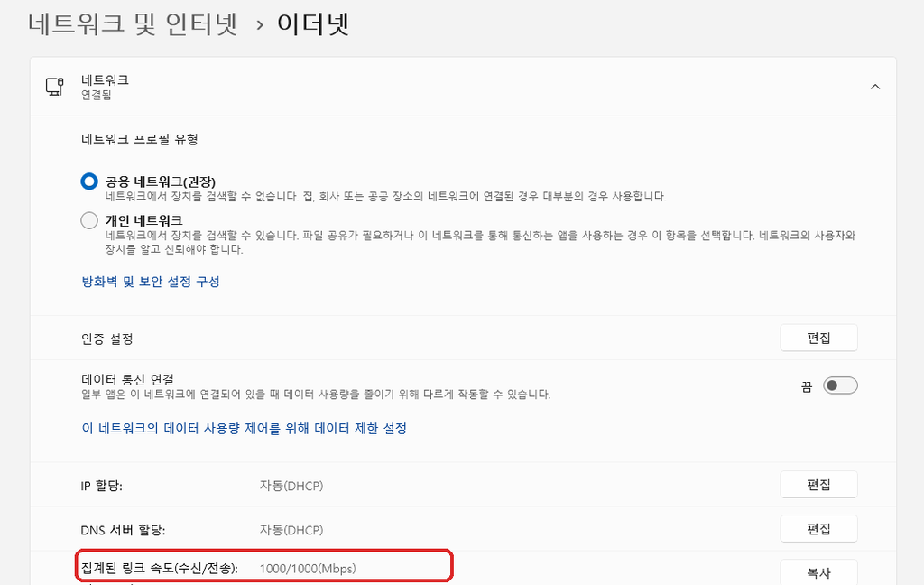The width and height of the screenshot is (924, 585).
Task: Click the 인증 설정 label
Action: (107, 339)
